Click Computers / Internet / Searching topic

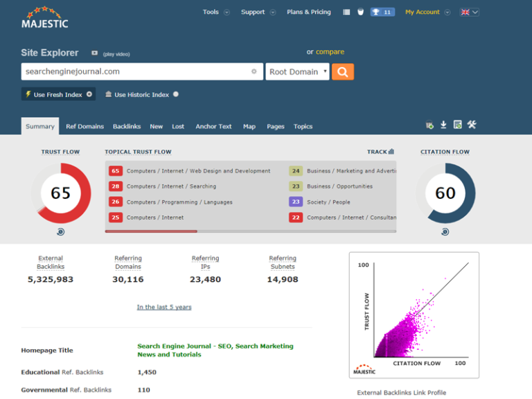(x=171, y=186)
